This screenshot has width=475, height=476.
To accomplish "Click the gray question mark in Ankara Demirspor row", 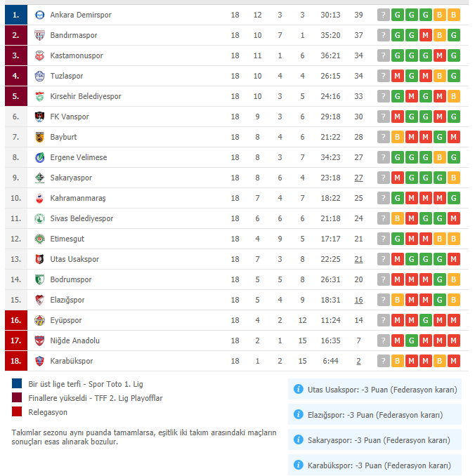I will click(384, 15).
